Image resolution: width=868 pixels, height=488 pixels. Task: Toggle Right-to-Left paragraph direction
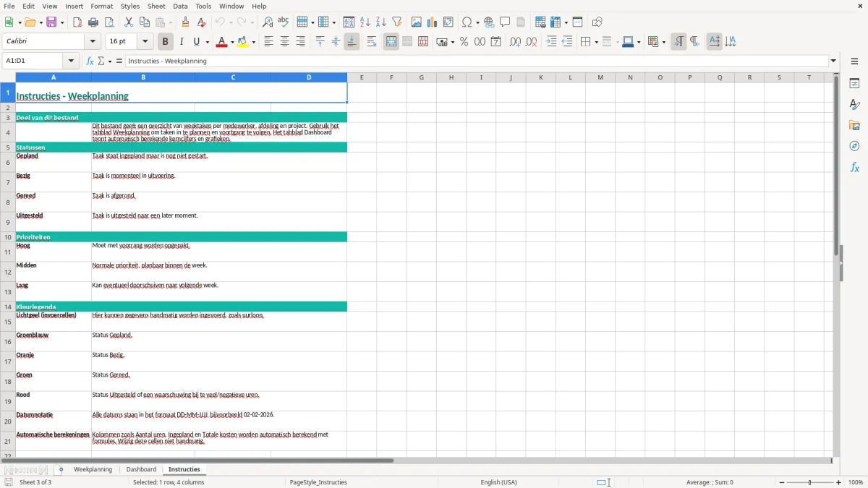click(x=694, y=42)
